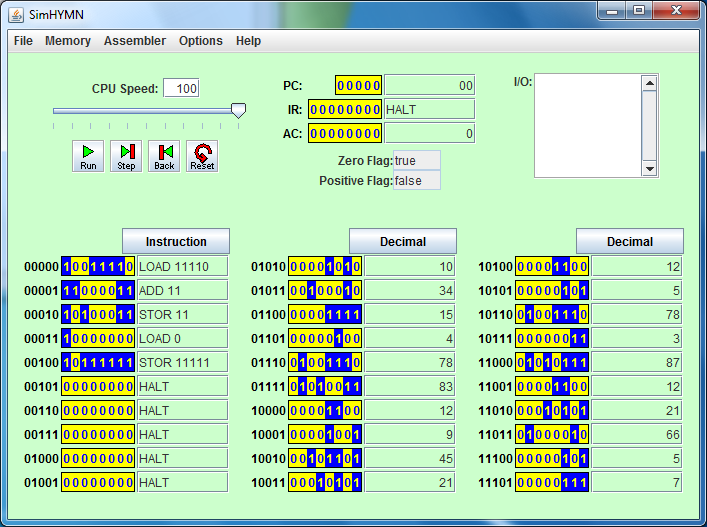Open the Options menu
Viewport: 707px width, 527px height.
tap(201, 41)
